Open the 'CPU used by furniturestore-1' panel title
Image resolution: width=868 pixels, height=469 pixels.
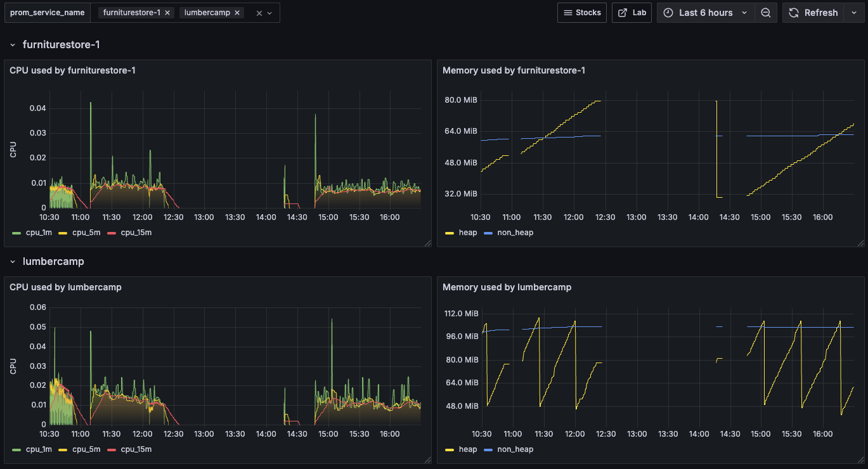pos(72,70)
